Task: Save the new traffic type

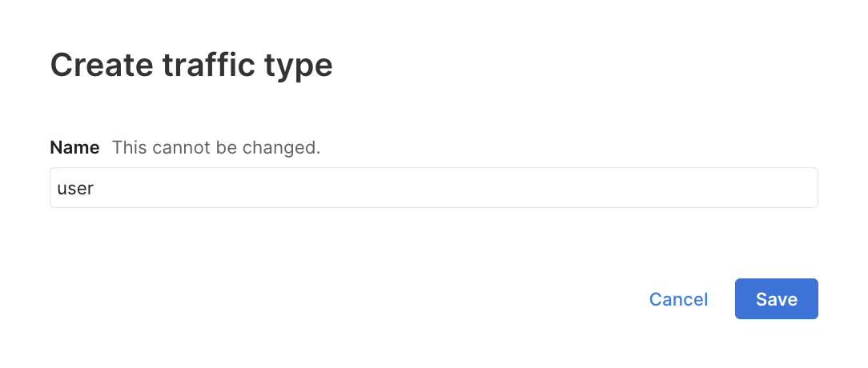Action: click(x=776, y=299)
